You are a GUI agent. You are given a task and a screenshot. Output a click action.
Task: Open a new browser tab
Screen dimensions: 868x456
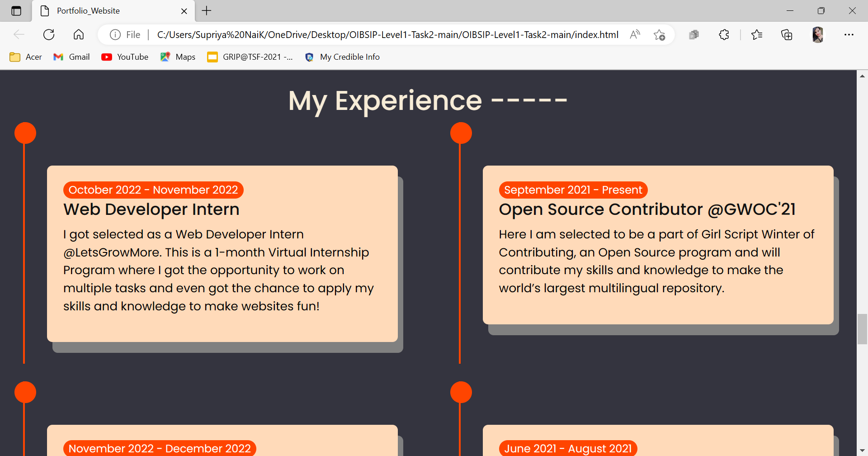point(207,10)
